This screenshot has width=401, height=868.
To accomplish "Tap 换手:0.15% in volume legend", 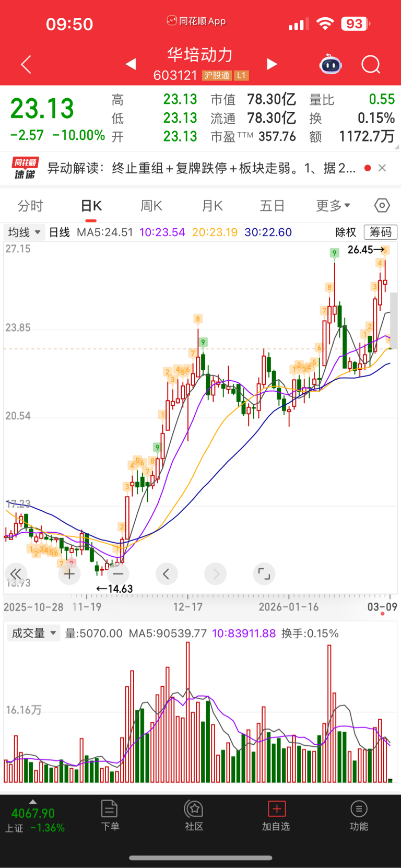I will [x=310, y=634].
